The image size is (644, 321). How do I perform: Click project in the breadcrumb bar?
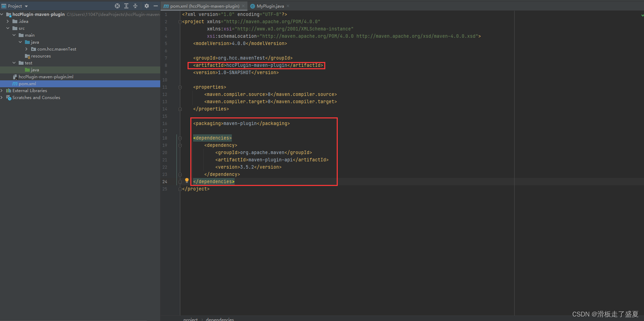(x=190, y=319)
